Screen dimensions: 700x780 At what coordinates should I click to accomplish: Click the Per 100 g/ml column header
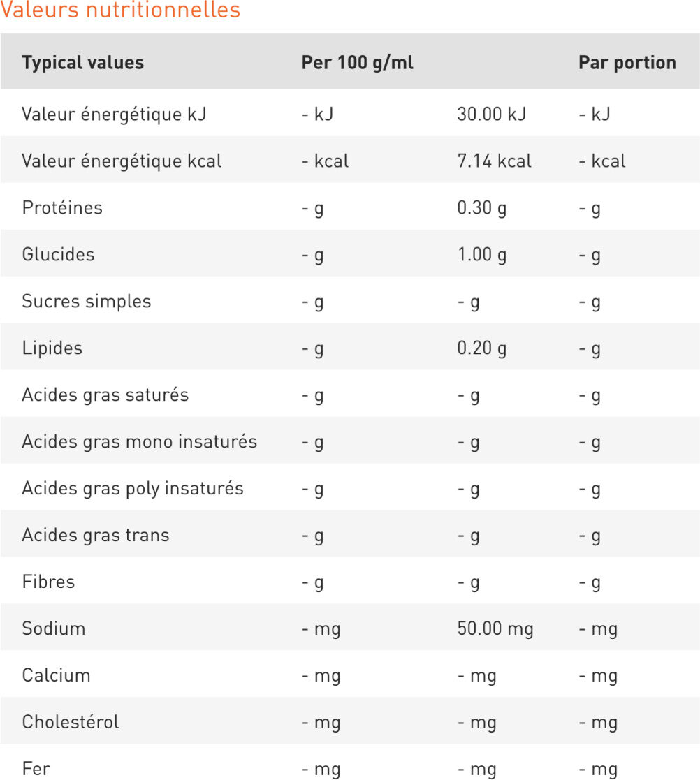tap(357, 63)
